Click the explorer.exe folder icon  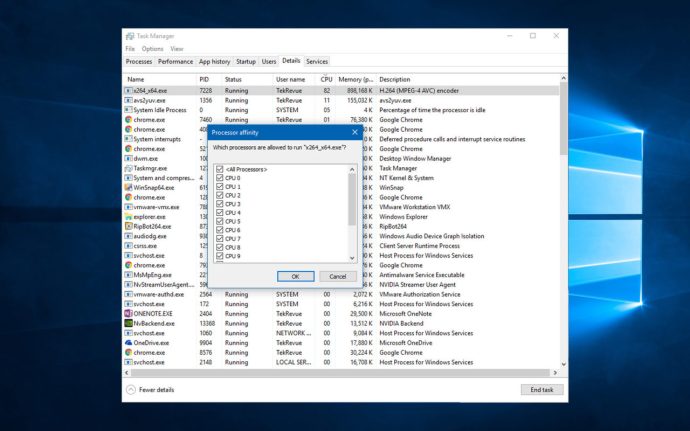pyautogui.click(x=128, y=217)
